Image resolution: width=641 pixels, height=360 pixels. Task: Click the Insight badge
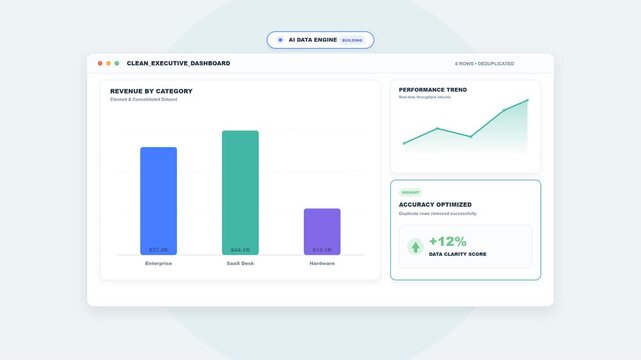point(410,192)
